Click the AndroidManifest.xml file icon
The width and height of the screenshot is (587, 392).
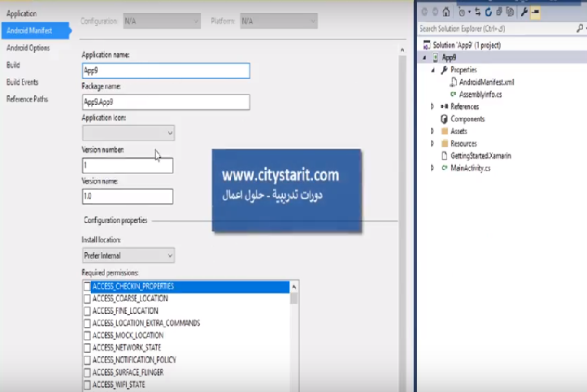(x=454, y=82)
